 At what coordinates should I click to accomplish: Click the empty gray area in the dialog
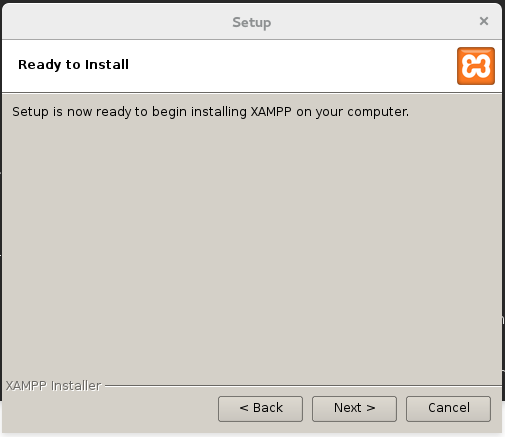252,247
